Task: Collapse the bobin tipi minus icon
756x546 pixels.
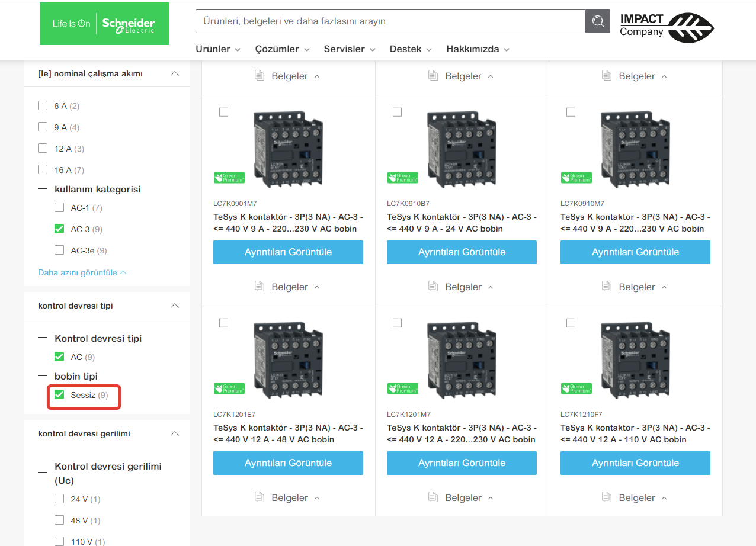Action: pyautogui.click(x=43, y=376)
